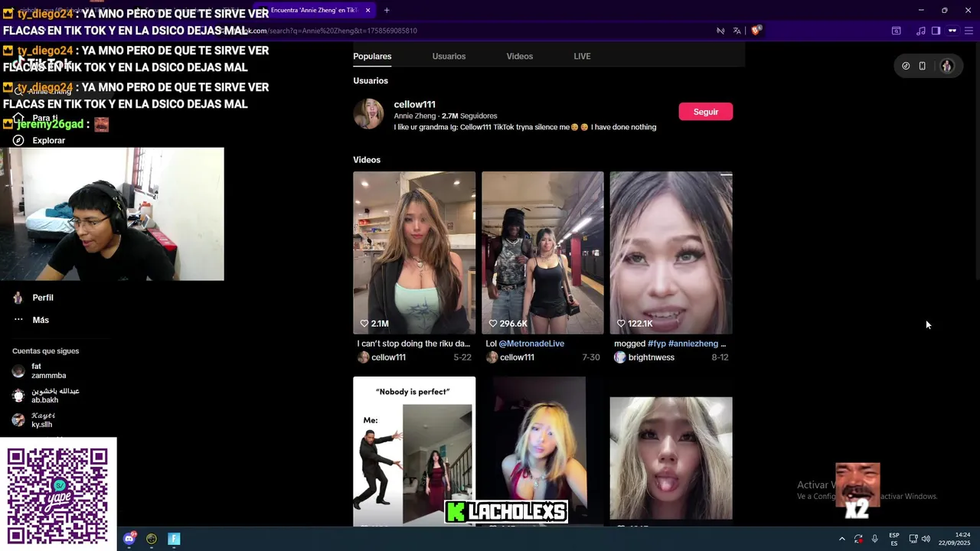Click the heart icon showing 2.1M likes

pos(364,324)
